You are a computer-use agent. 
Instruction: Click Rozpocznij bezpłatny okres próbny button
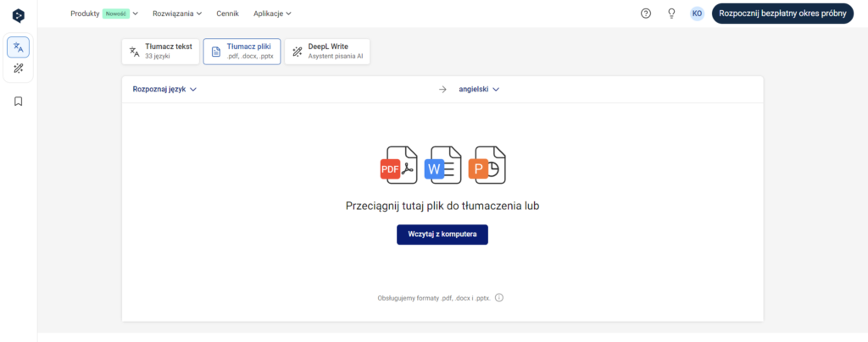(782, 14)
